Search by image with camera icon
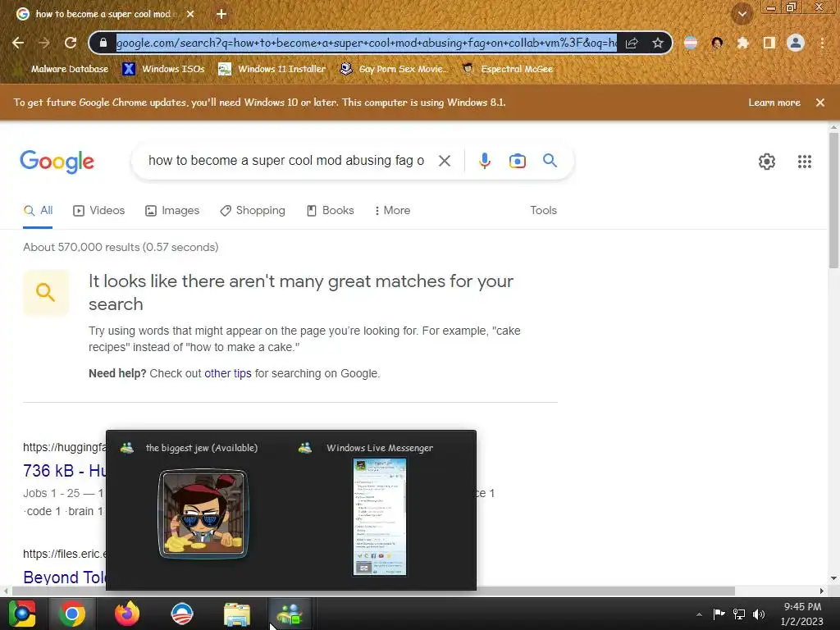Image resolution: width=840 pixels, height=630 pixels. click(517, 161)
